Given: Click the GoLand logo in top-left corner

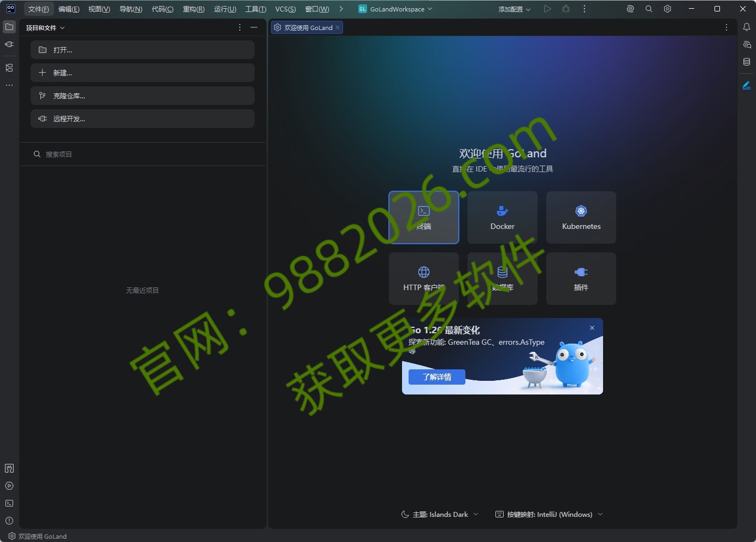Looking at the screenshot, I should click(10, 9).
